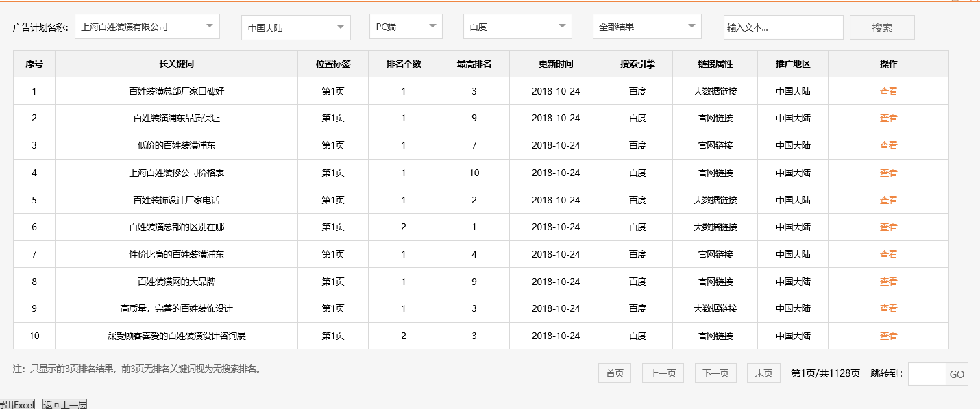
Task: Click the 上一页 previous page button
Action: tap(662, 373)
